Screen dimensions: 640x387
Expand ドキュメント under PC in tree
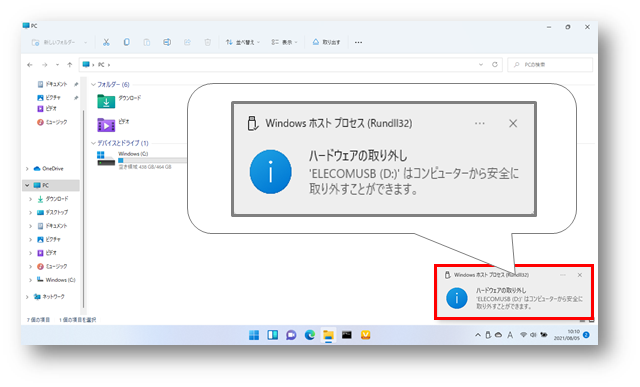tap(31, 226)
